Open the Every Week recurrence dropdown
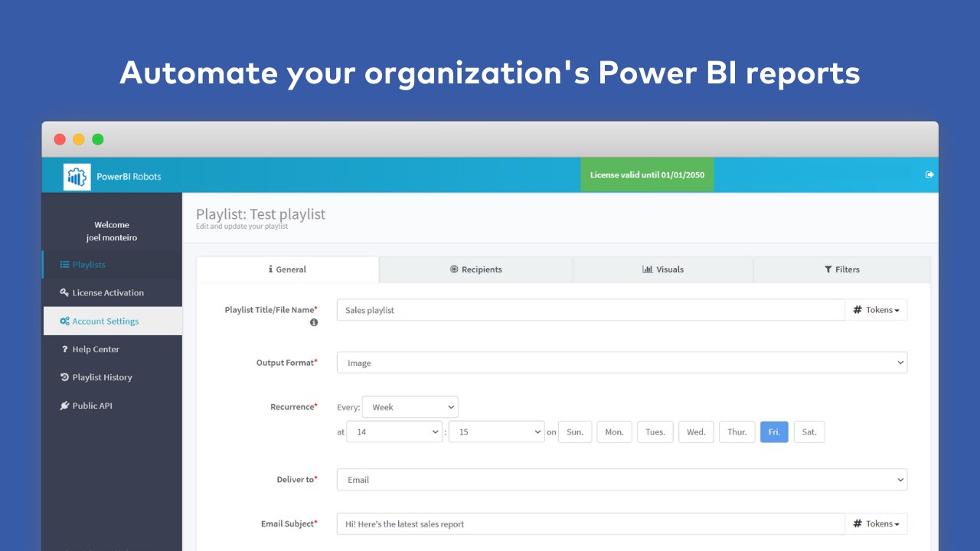This screenshot has height=551, width=980. click(410, 407)
